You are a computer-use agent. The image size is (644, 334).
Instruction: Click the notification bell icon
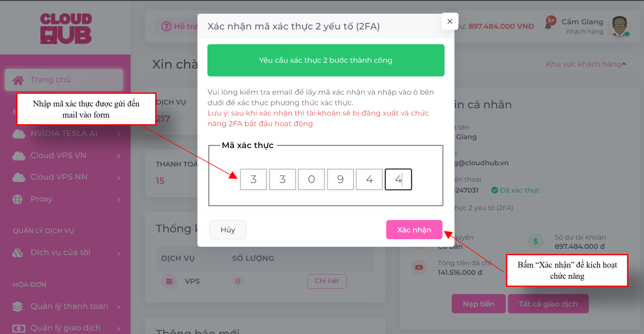coord(548,26)
